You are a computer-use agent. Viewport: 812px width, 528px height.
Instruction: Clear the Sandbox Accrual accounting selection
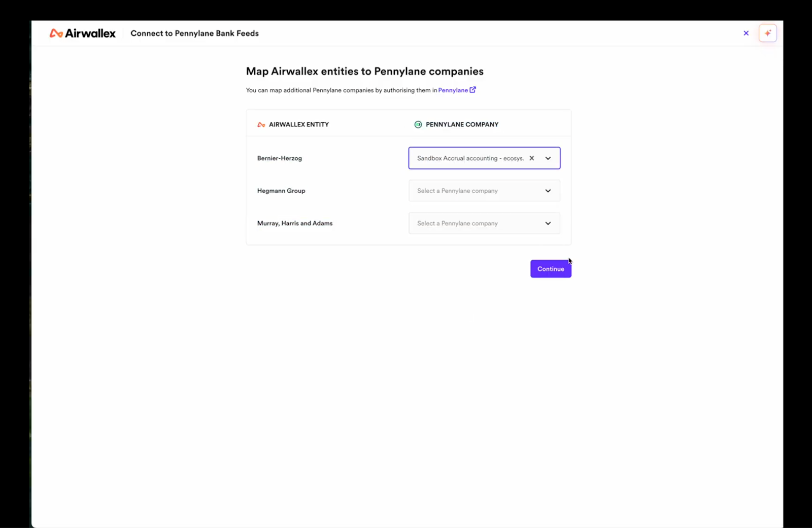point(532,158)
